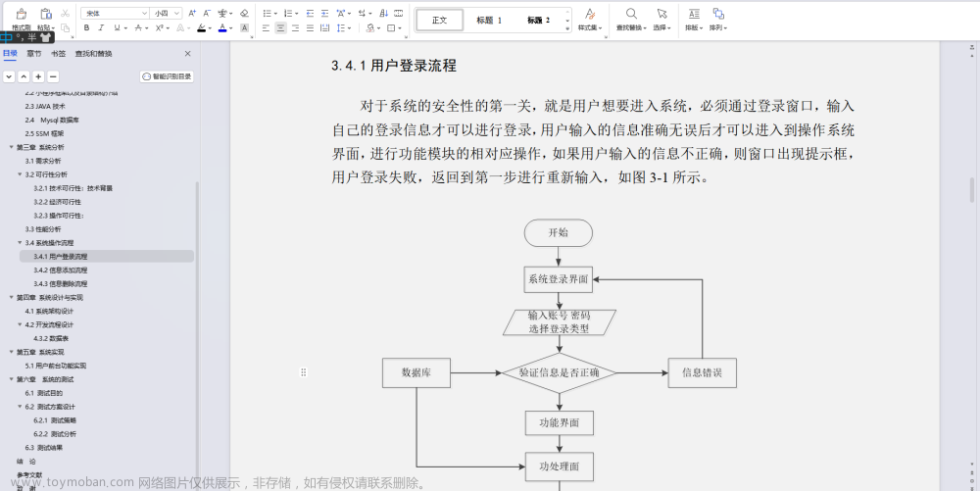Toggle character shading (gray A box)
The height and width of the screenshot is (491, 980).
(244, 27)
